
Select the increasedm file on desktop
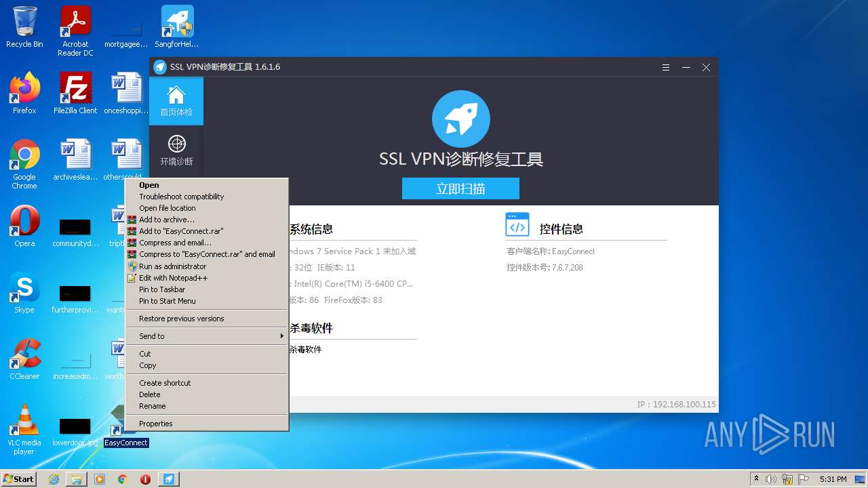tap(75, 365)
